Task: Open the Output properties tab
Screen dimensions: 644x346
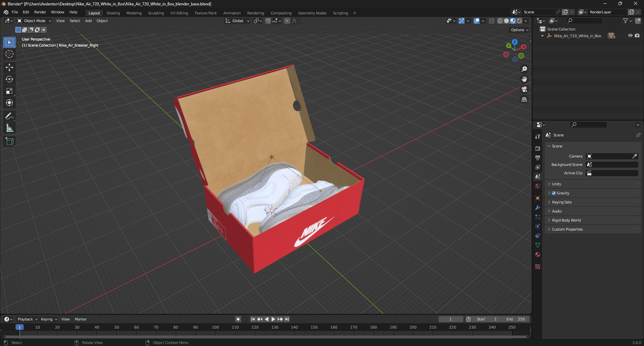Action: click(538, 158)
